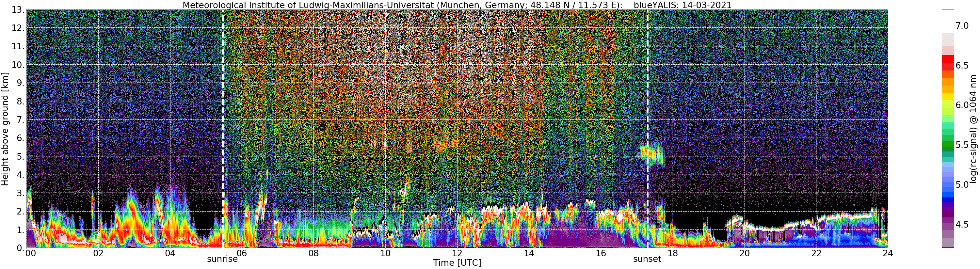Select the '7.' height axis tick label
The height and width of the screenshot is (269, 980).
[20, 120]
